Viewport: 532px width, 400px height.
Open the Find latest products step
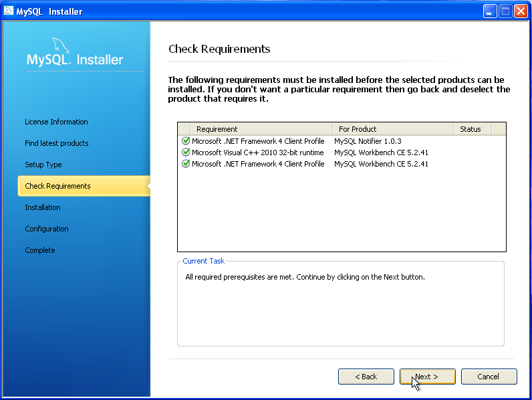click(x=57, y=143)
